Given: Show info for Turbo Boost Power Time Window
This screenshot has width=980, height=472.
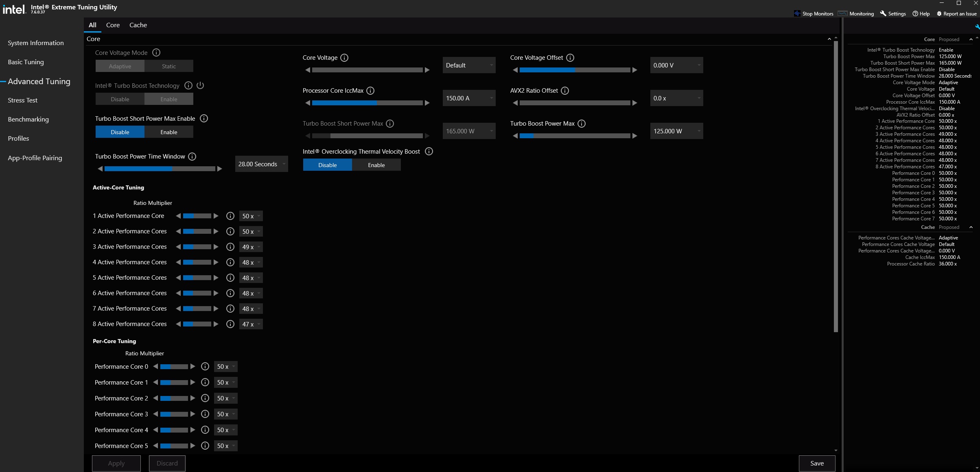Looking at the screenshot, I should (192, 157).
